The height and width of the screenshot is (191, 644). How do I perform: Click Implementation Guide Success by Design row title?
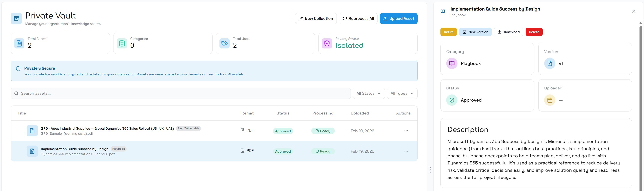point(75,149)
